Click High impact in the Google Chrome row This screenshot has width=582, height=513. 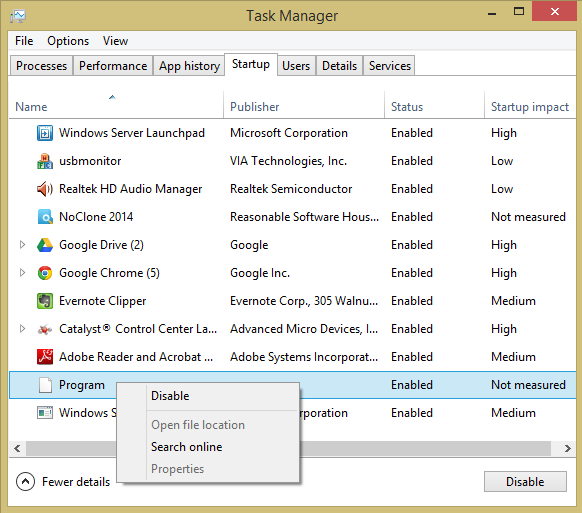click(x=504, y=273)
